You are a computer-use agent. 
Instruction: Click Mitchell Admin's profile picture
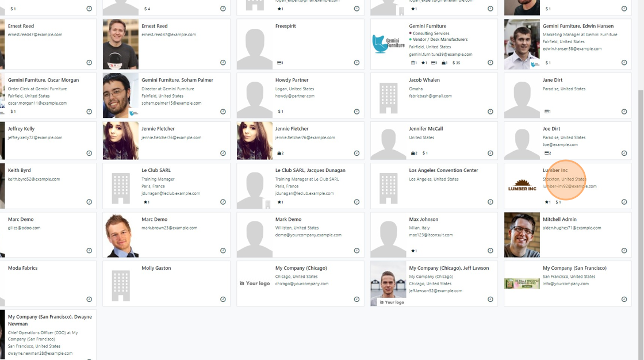[x=522, y=235]
